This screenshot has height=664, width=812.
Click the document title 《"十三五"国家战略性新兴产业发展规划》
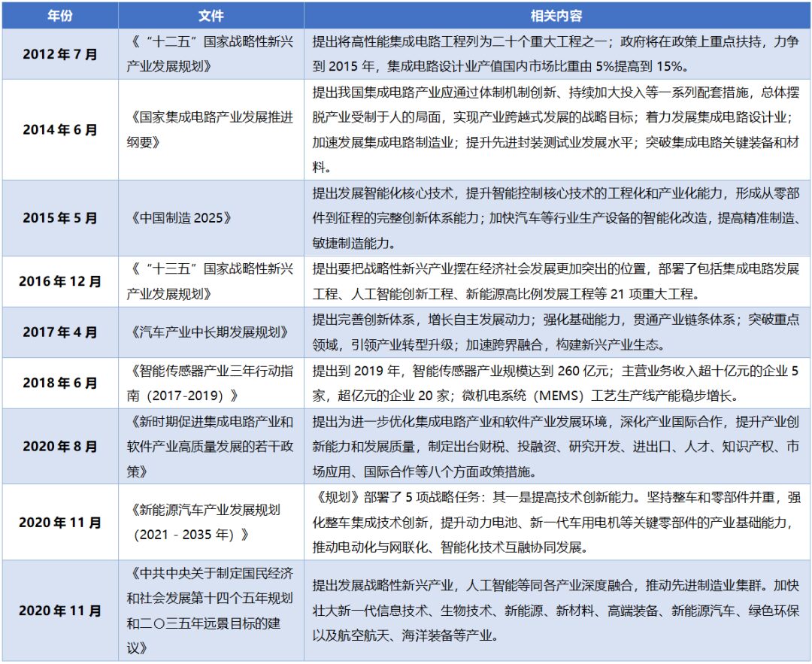coord(211,281)
